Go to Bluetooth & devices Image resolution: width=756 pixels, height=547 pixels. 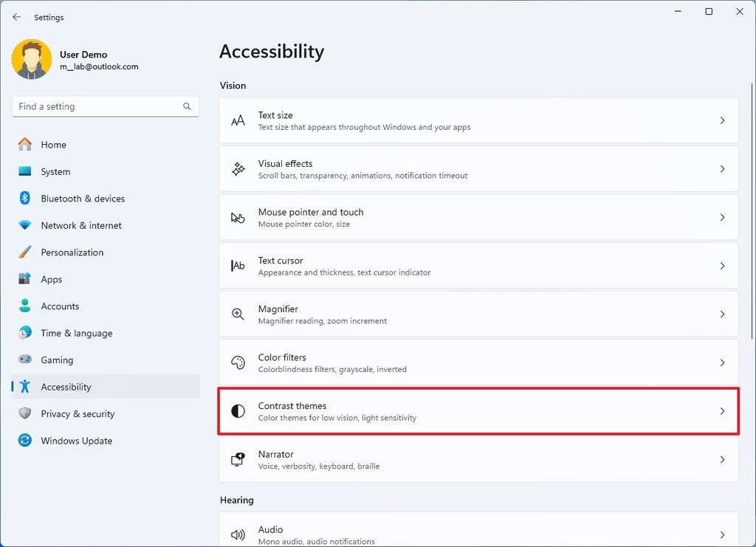pos(83,199)
